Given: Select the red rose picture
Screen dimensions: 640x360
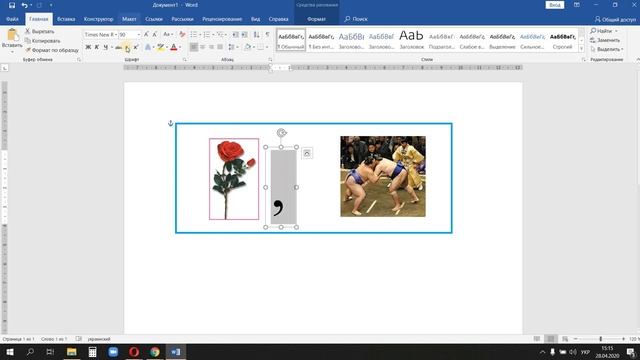Looking at the screenshot, I should point(234,179).
